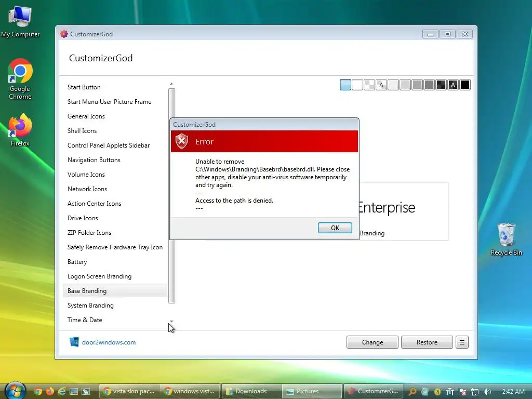Viewport: 532px width, 399px height.
Task: Click the 2:42 AM taskbar clock
Action: (x=513, y=392)
